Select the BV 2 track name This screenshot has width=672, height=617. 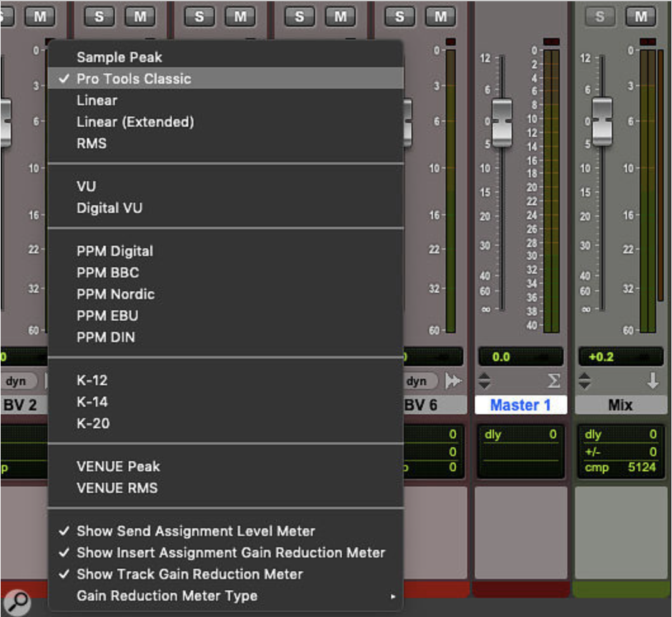(24, 405)
